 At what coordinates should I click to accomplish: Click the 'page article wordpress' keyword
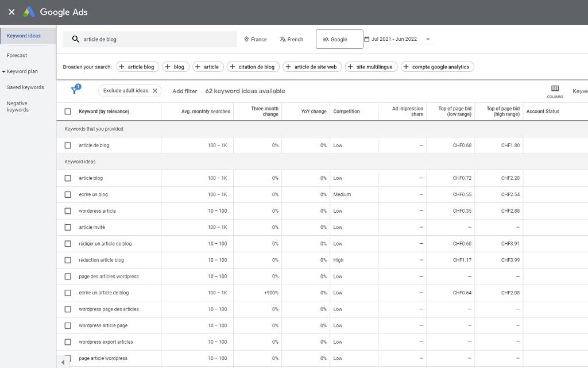click(103, 358)
